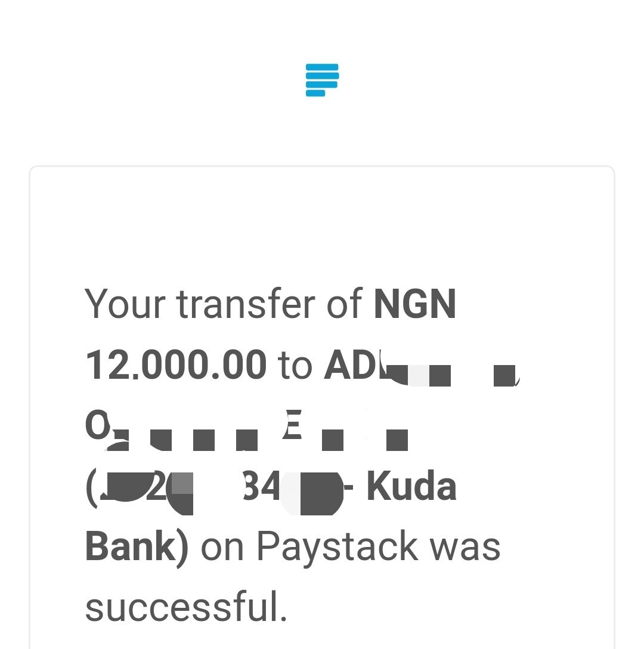
Task: Click the word "Your" at message start
Action: [x=125, y=305]
